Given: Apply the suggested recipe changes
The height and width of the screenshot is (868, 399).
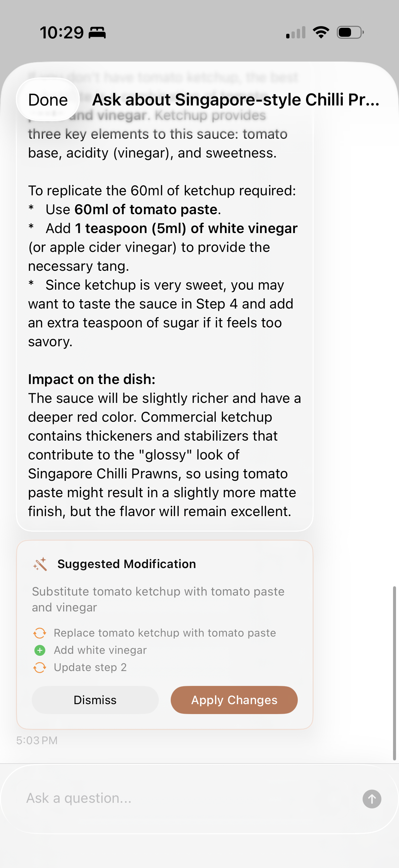Looking at the screenshot, I should pyautogui.click(x=234, y=700).
